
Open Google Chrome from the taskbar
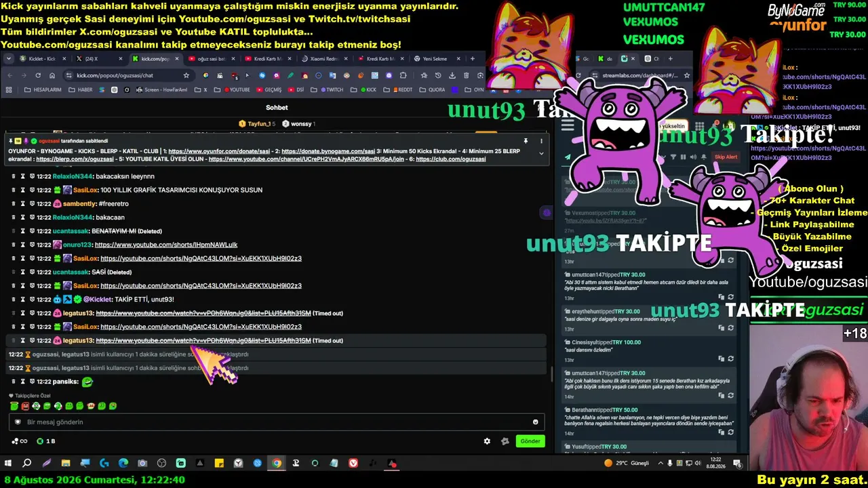277,464
